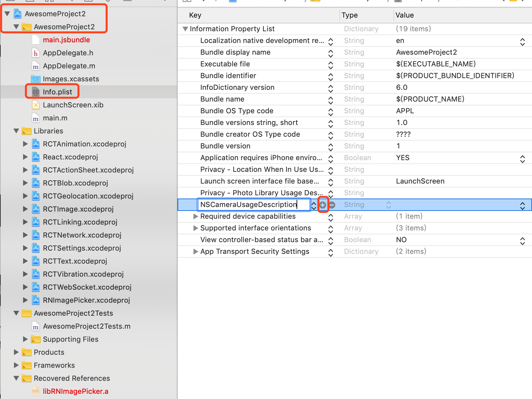Select the Executable file key row
Screen dimensions: 532x399
354,64
